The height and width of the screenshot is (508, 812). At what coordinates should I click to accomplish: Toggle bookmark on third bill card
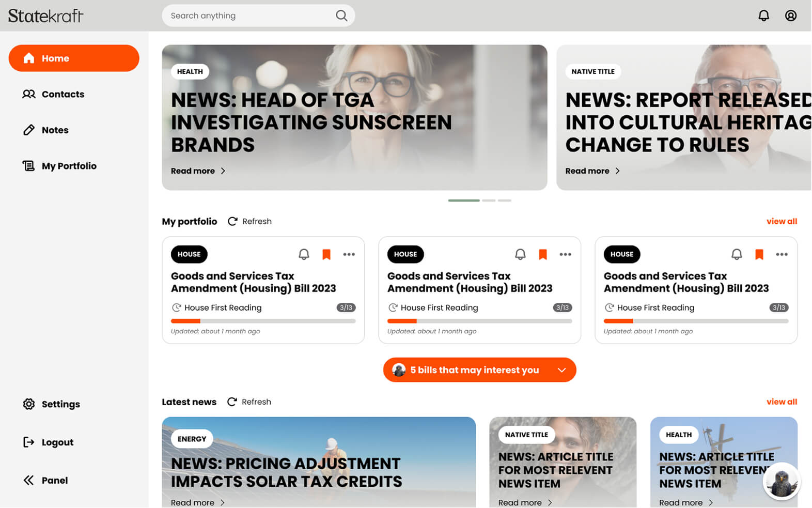coord(759,254)
